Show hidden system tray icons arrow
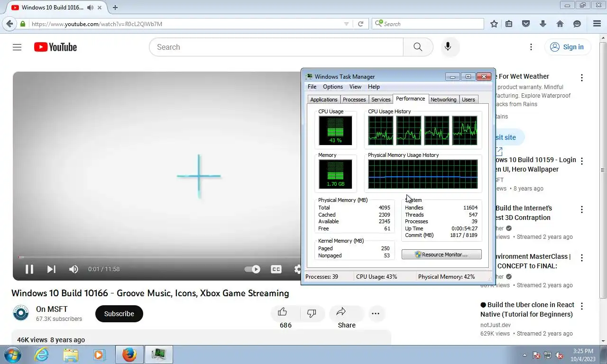The width and height of the screenshot is (607, 364). pos(524,355)
